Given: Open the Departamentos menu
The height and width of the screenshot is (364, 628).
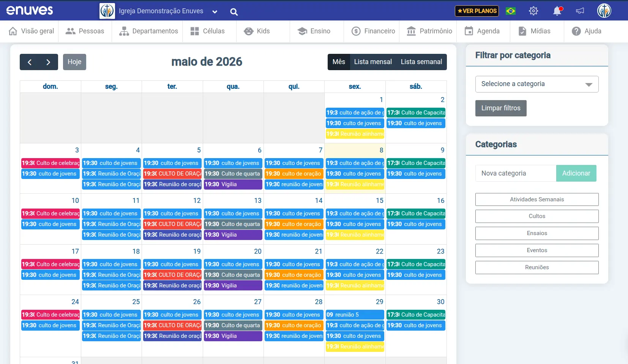Looking at the screenshot, I should 148,31.
